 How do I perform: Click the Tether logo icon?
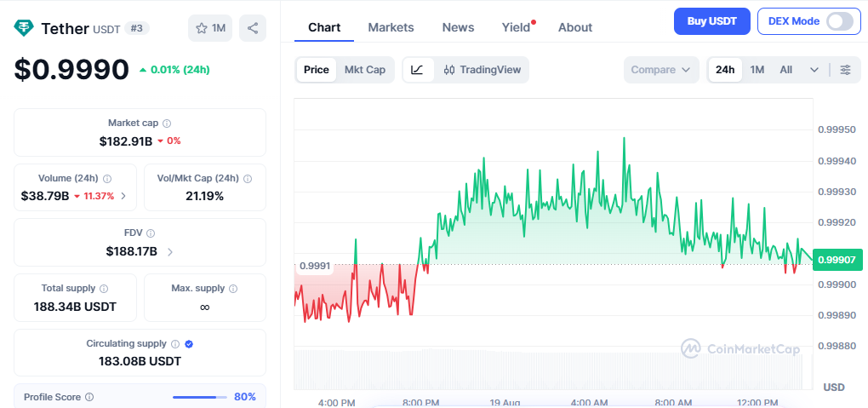tap(24, 28)
